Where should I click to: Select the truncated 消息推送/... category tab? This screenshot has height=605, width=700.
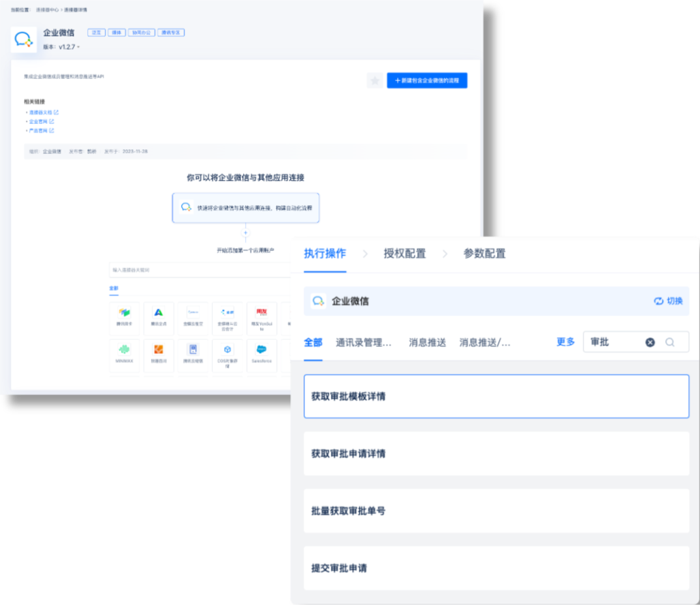point(485,343)
